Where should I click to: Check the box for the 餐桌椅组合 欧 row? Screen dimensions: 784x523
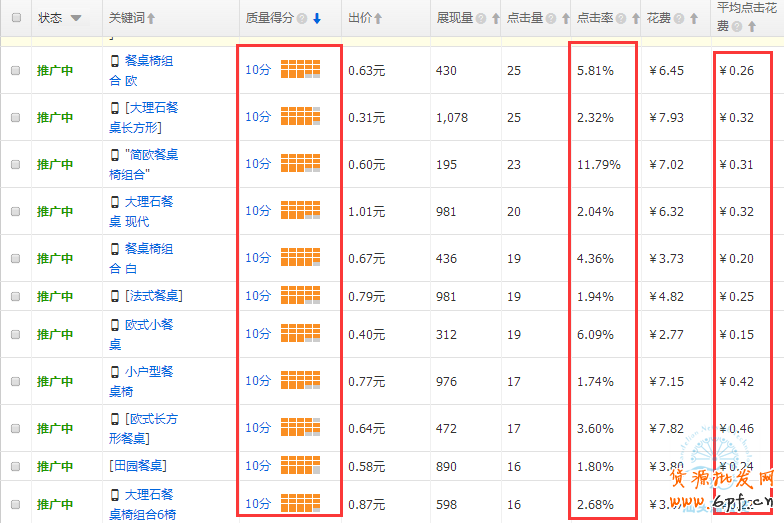click(x=15, y=71)
